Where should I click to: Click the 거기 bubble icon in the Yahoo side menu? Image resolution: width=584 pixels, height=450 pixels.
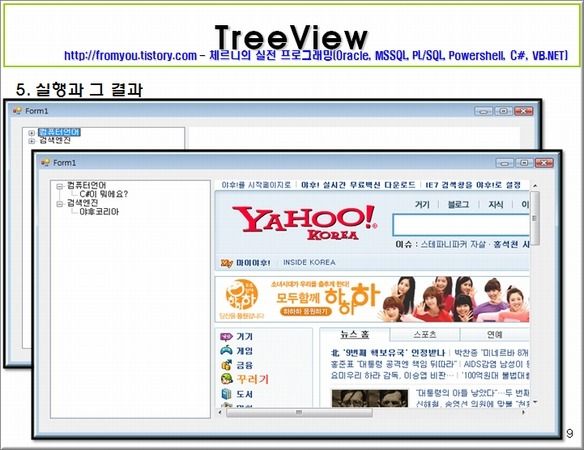[x=226, y=337]
